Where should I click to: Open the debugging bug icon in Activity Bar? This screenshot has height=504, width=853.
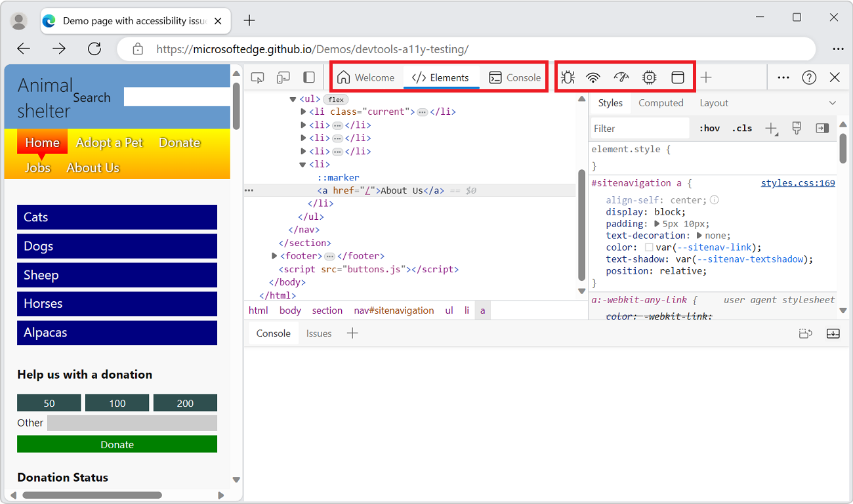point(568,77)
